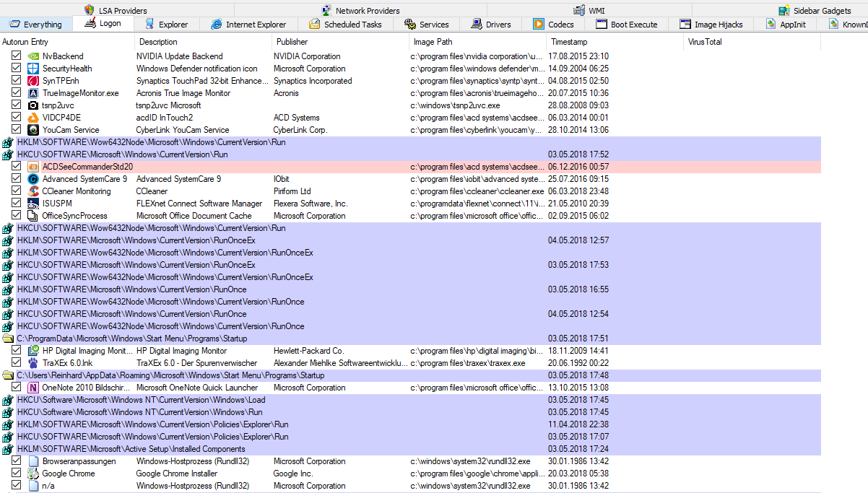Open the Codecs tab
Screen dimensions: 868x493
(554, 25)
